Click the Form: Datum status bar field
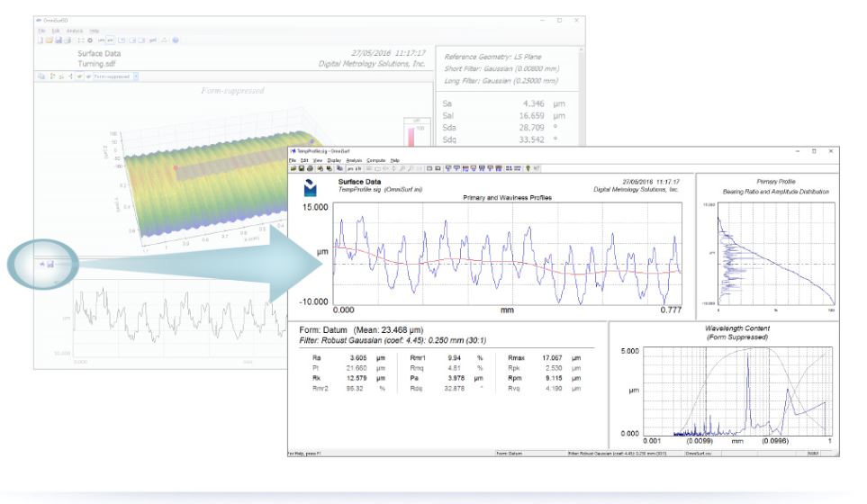The width and height of the screenshot is (867, 504). pyautogui.click(x=510, y=453)
